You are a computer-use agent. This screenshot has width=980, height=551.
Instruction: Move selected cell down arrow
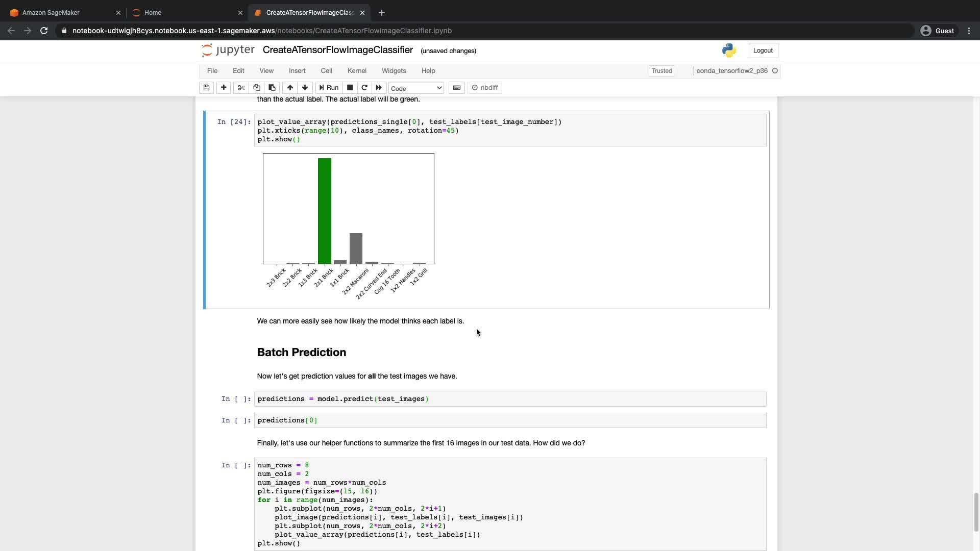point(305,88)
